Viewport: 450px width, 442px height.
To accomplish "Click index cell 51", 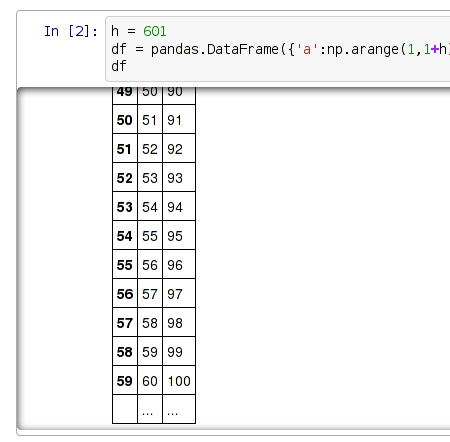I will pyautogui.click(x=125, y=148).
